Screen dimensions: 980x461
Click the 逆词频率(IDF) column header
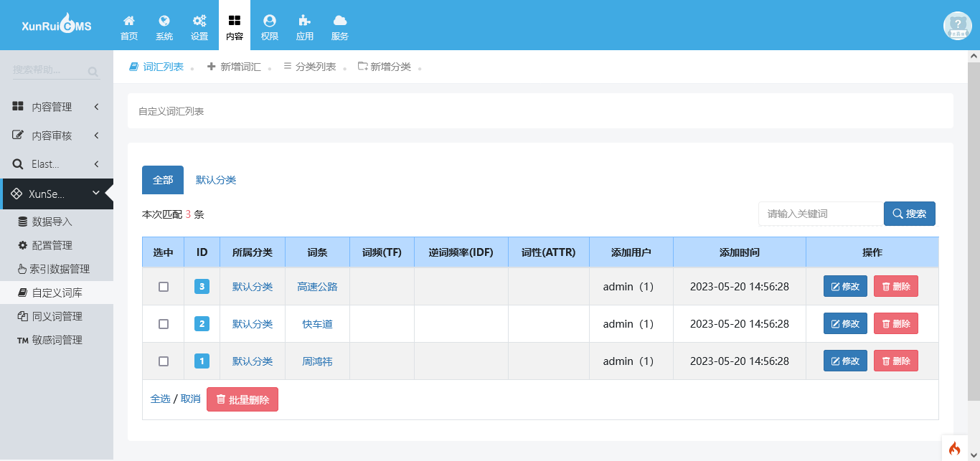click(461, 252)
